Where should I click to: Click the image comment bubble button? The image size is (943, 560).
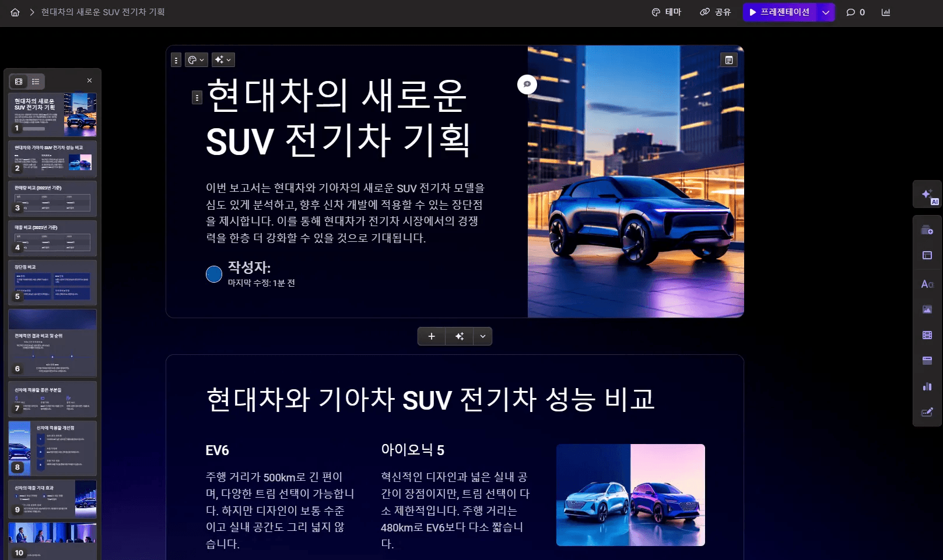click(527, 84)
